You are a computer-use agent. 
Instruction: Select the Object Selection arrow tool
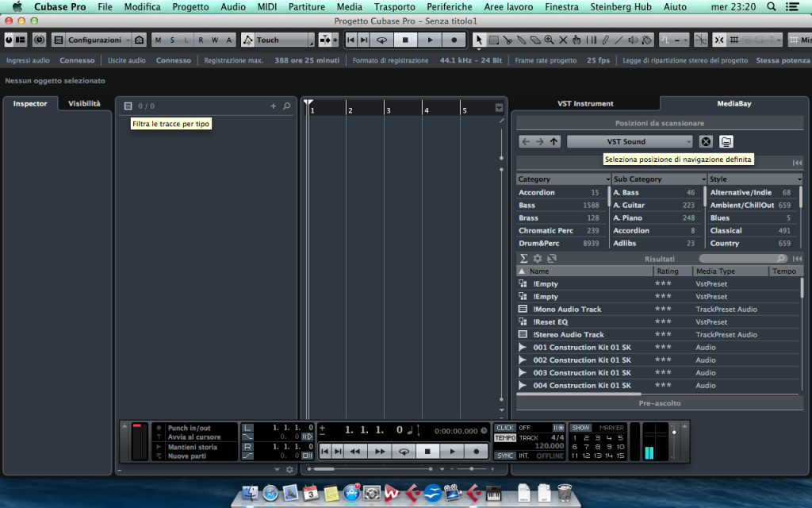coord(478,40)
